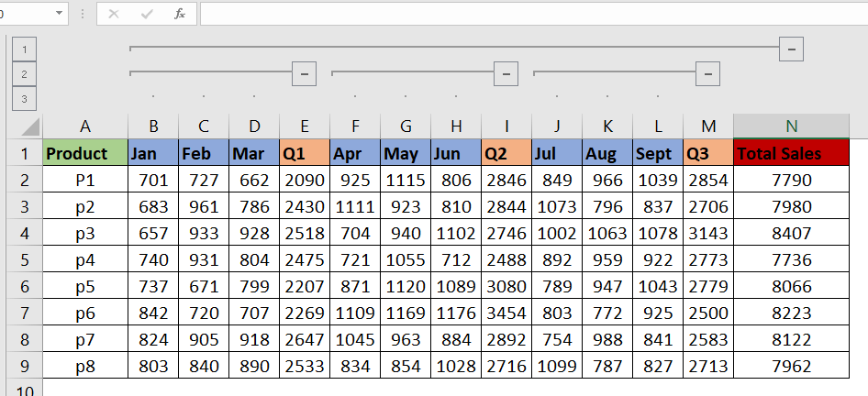Select the green Product header cell
Image resolution: width=868 pixels, height=396 pixels.
click(x=85, y=153)
